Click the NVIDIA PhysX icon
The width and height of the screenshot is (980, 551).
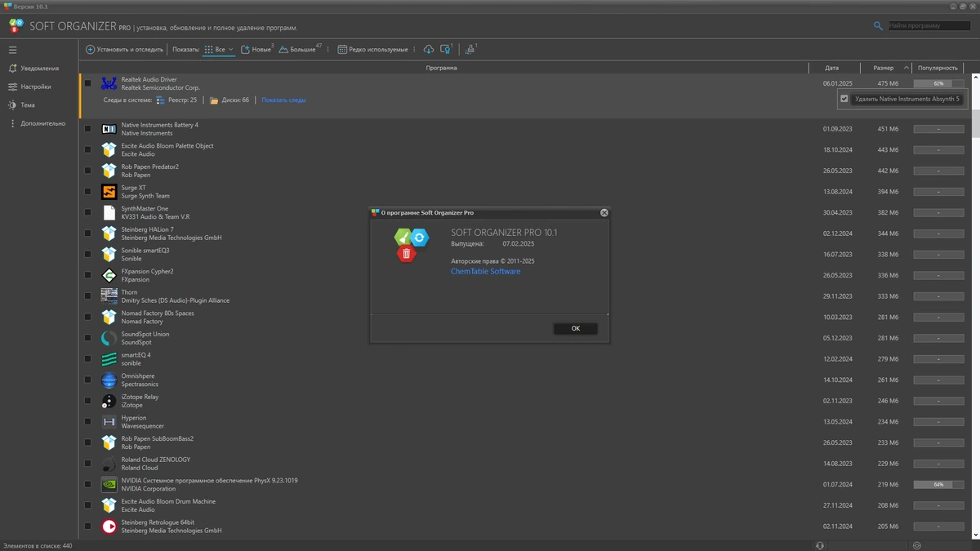point(109,484)
